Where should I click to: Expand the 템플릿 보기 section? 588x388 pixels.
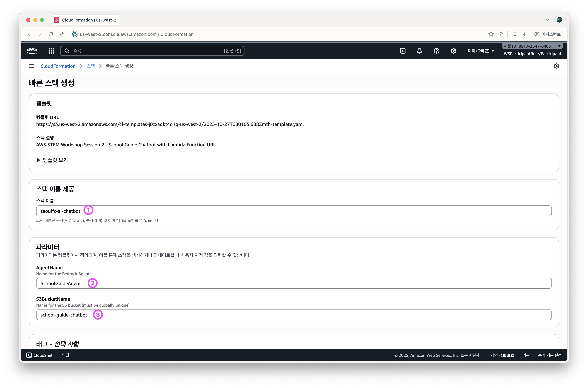click(x=52, y=160)
